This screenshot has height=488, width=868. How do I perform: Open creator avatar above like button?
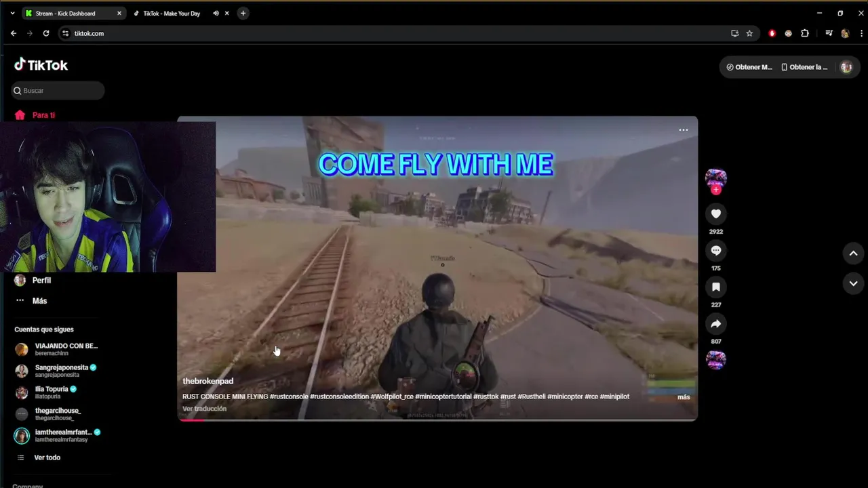[x=715, y=178]
